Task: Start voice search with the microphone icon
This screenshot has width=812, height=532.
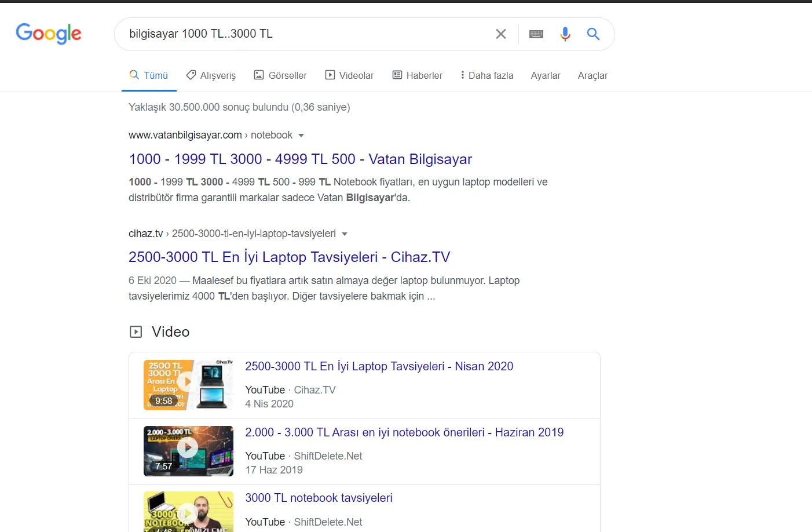Action: [565, 34]
